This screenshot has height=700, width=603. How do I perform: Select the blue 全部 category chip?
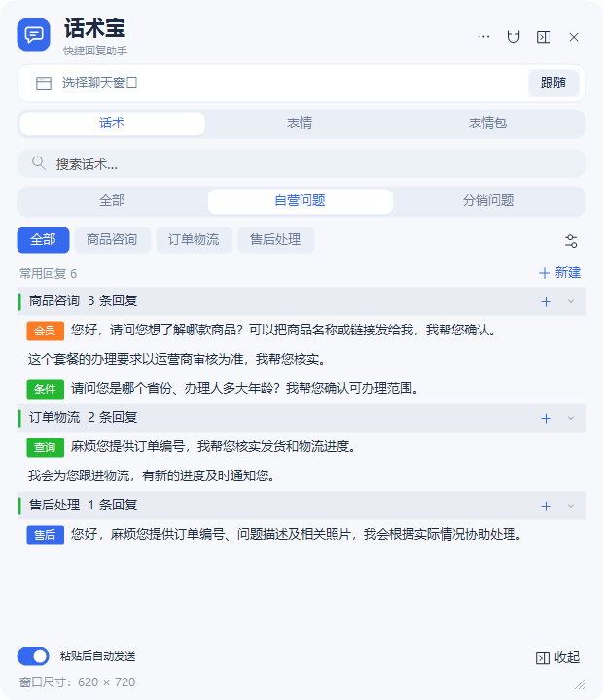point(43,240)
